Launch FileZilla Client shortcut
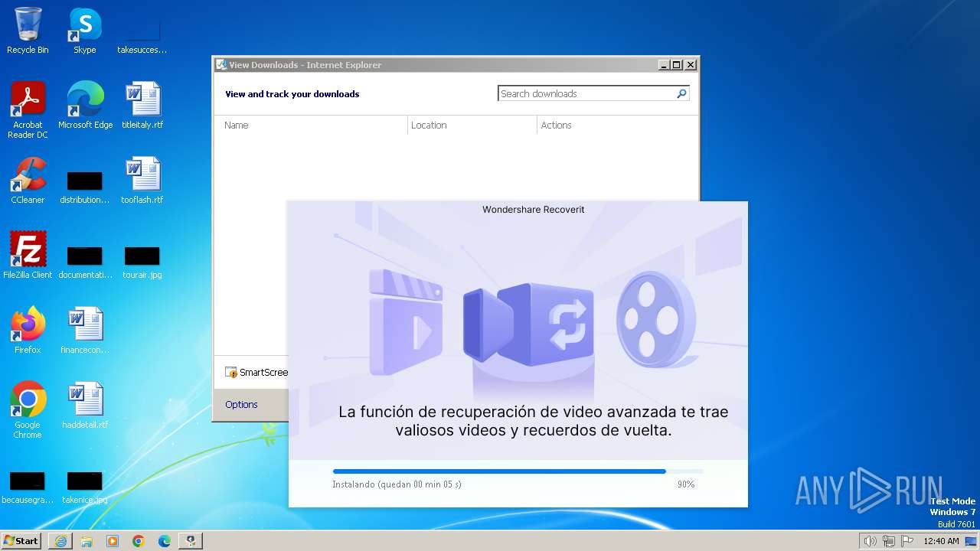Viewport: 980px width, 551px height. (28, 256)
